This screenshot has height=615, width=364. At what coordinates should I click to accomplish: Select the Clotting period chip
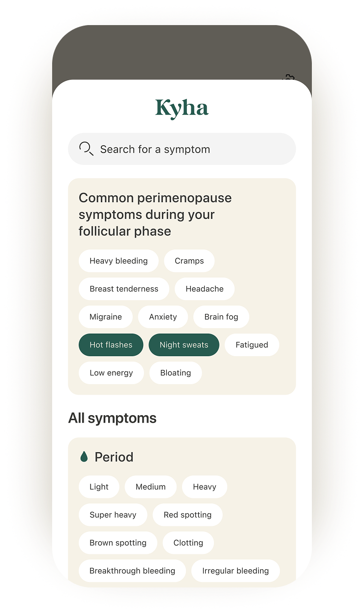tap(188, 543)
